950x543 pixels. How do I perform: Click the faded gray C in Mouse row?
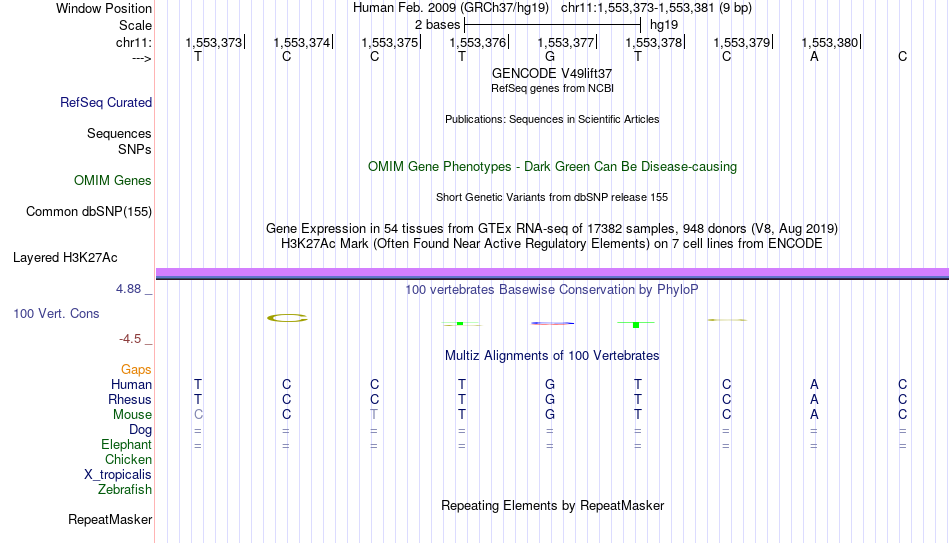[198, 415]
